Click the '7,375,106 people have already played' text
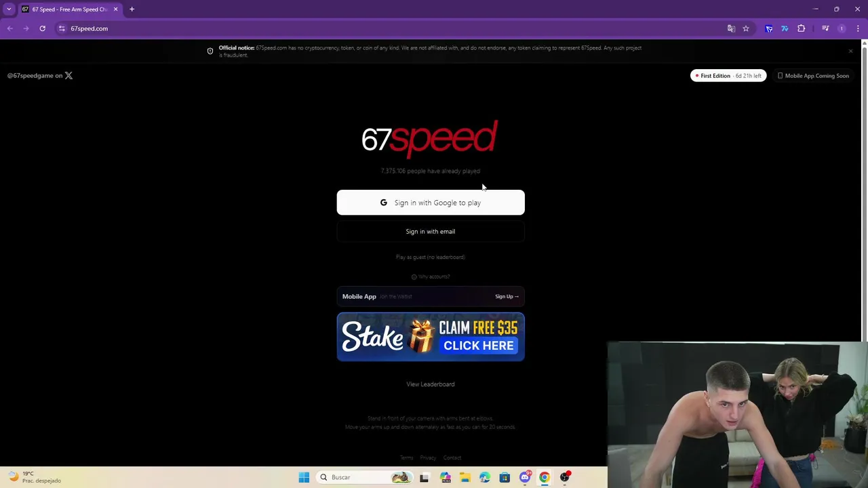This screenshot has height=488, width=868. click(x=430, y=171)
